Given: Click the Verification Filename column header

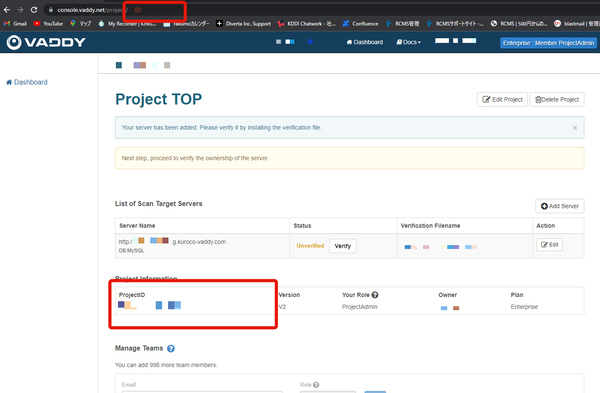Looking at the screenshot, I should (x=430, y=226).
